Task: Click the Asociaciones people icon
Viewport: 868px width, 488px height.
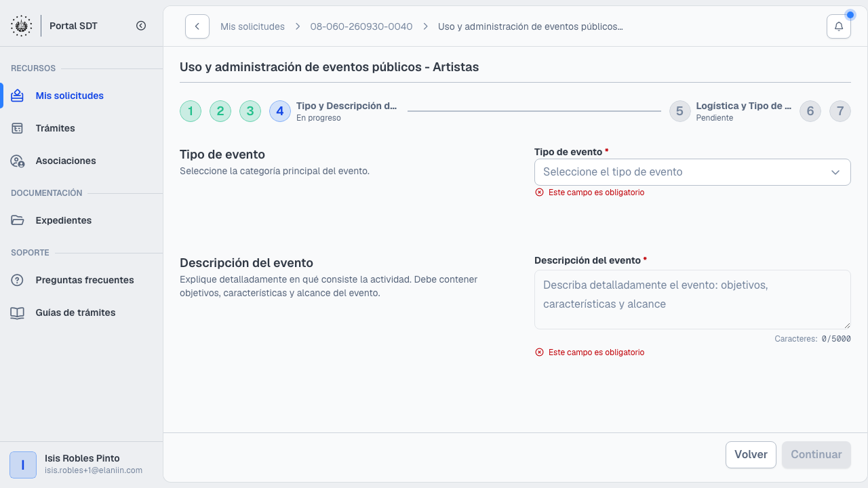Action: point(18,161)
